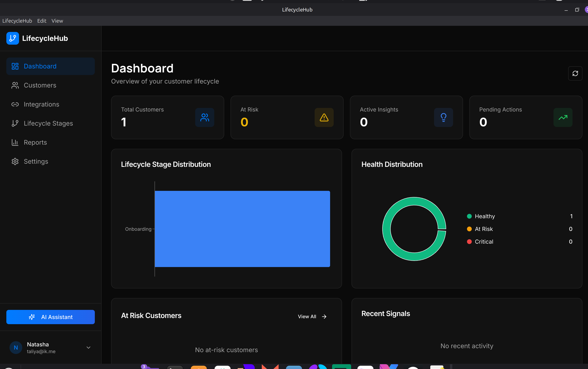Image resolution: width=588 pixels, height=369 pixels.
Task: Click the LifecycleHub logo icon in the sidebar
Action: [12, 38]
